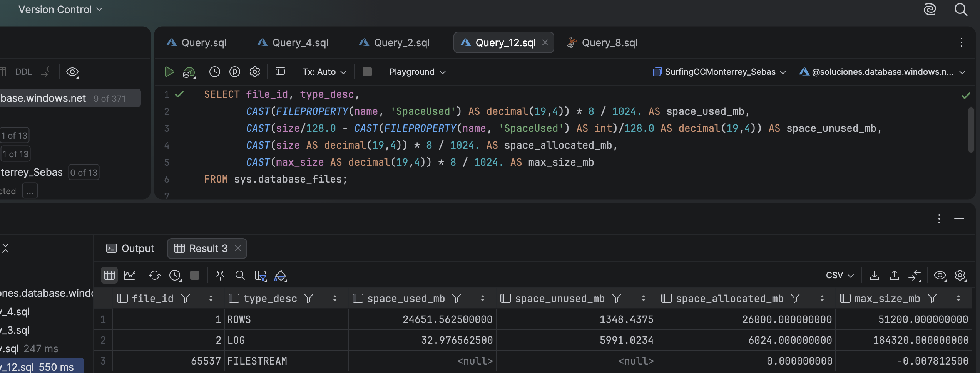Filter the space_used_mb column
The height and width of the screenshot is (373, 980).
pos(456,298)
